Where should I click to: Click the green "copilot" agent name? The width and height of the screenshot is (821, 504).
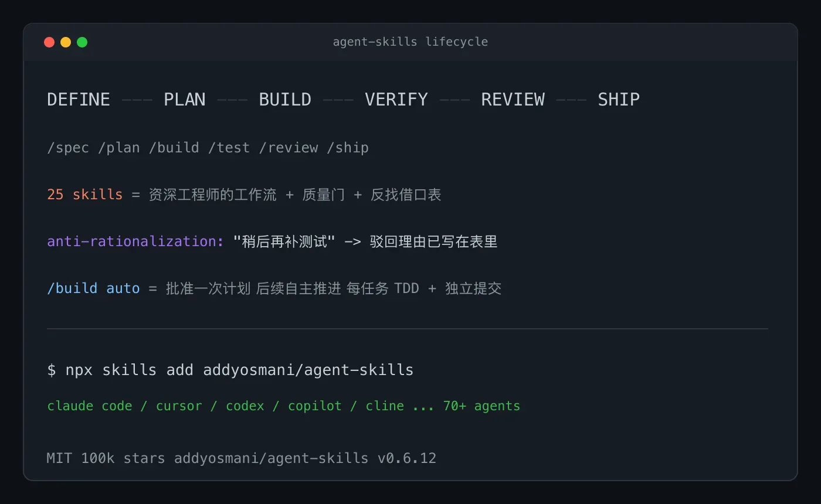(315, 406)
